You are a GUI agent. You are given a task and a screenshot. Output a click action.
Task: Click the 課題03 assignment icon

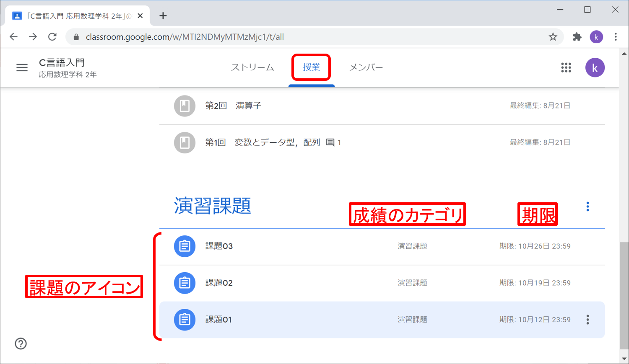tap(185, 246)
